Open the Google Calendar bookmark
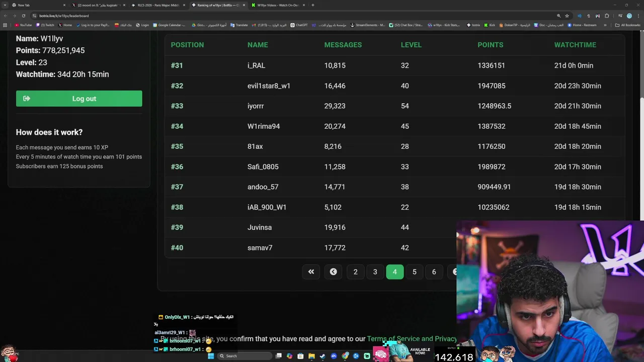 point(169,25)
